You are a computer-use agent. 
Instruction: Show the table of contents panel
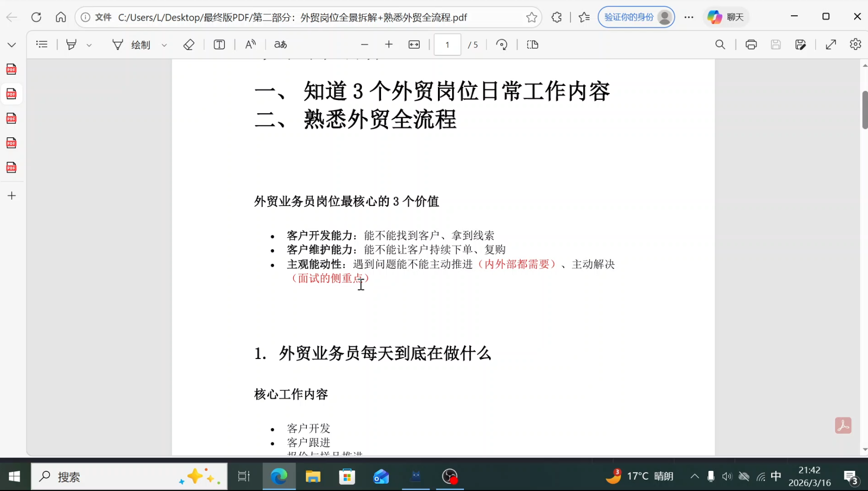[42, 44]
